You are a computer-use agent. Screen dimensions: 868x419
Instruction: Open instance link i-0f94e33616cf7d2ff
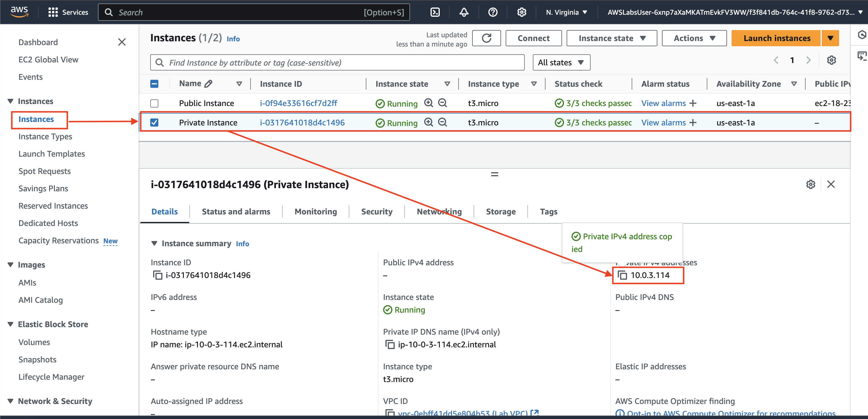point(298,103)
